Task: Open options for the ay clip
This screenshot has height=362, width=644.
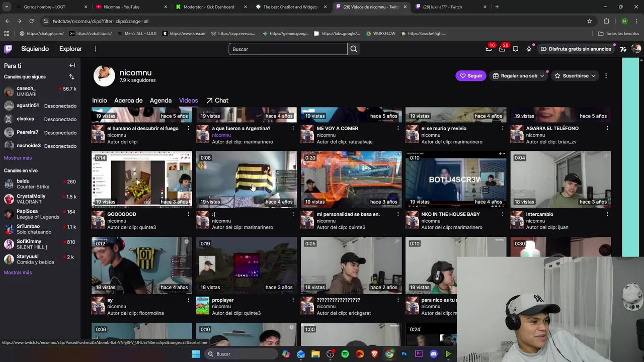Action: (188, 300)
